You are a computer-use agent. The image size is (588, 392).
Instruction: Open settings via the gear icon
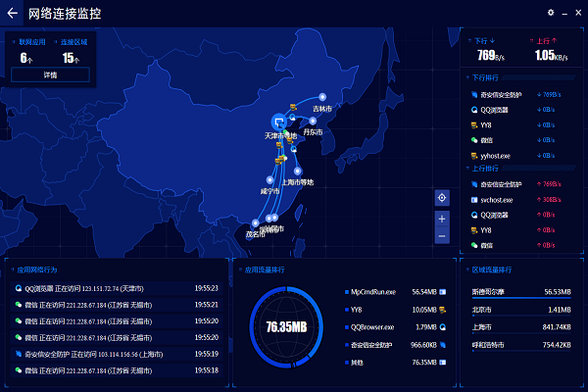[551, 13]
